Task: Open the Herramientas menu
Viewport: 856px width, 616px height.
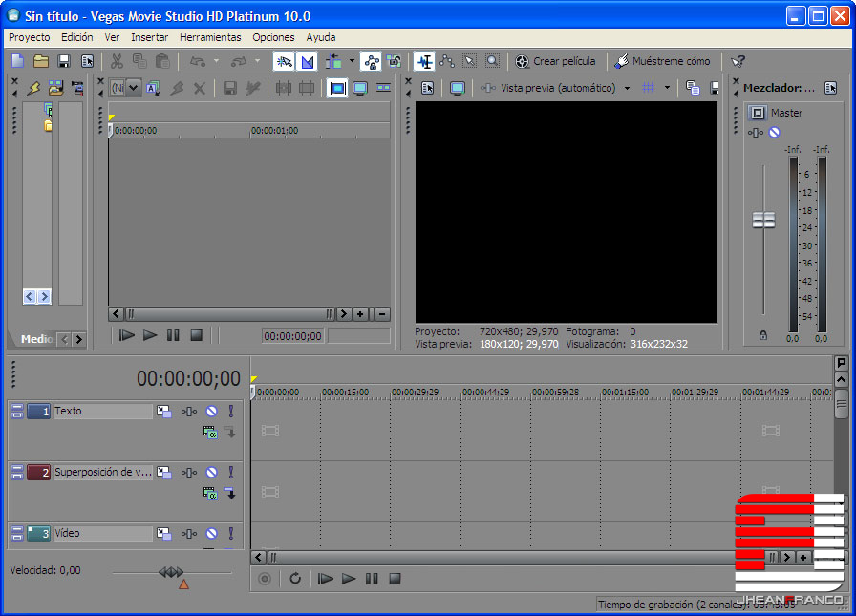Action: pyautogui.click(x=210, y=37)
